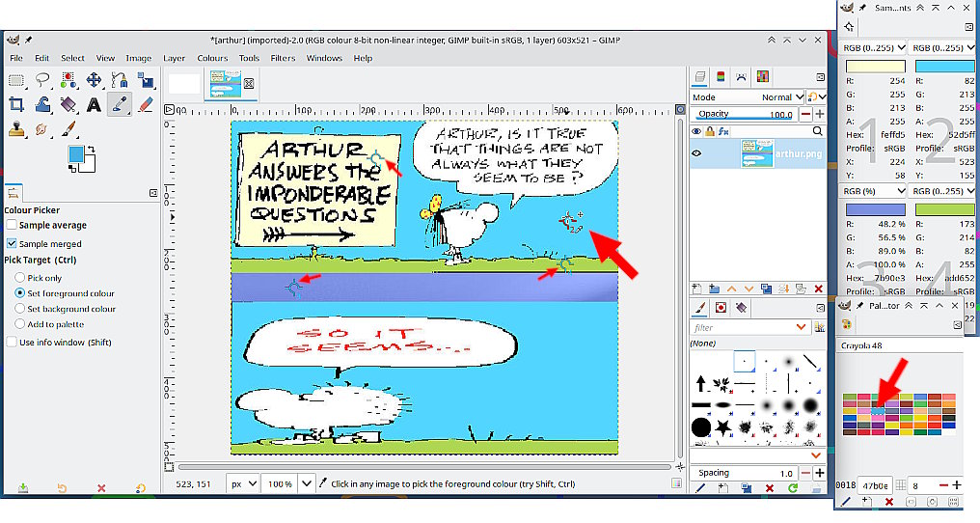Select the Colour Picker eyedropper tool

coord(120,104)
